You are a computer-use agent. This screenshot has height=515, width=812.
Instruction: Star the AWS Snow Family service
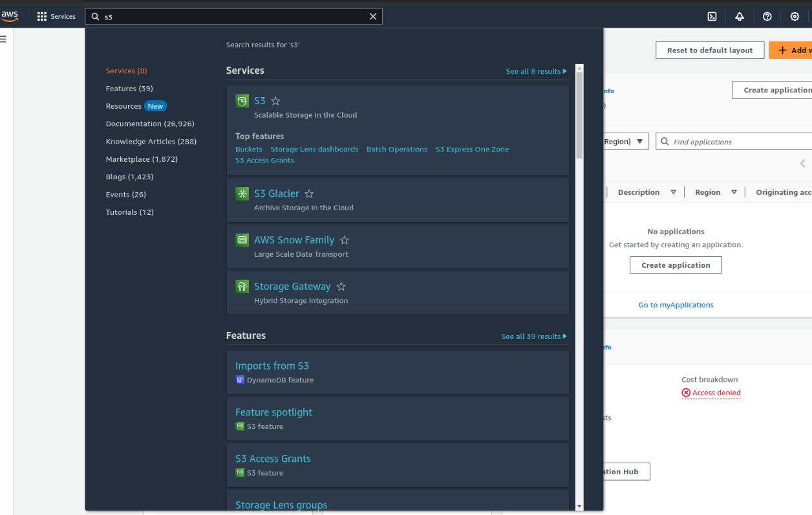tap(344, 239)
